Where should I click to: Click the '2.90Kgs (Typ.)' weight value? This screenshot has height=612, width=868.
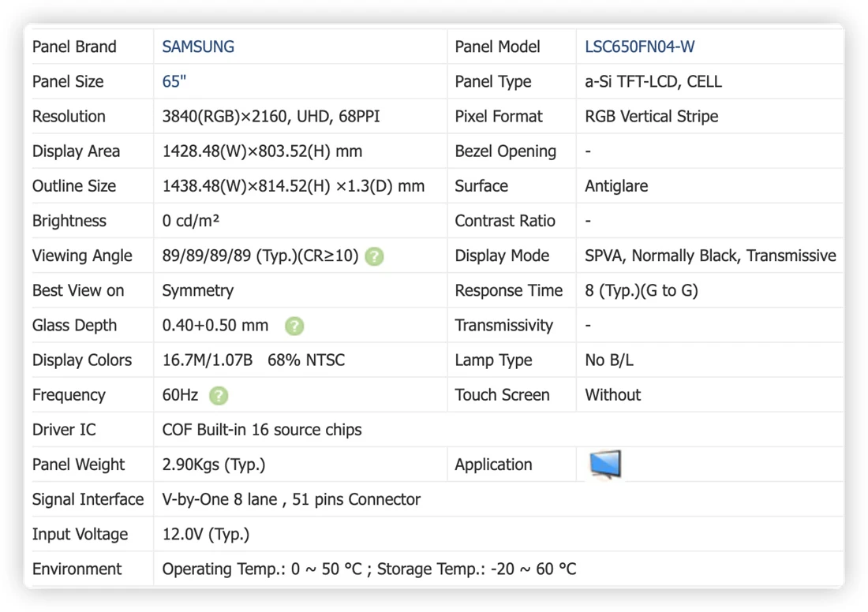(214, 465)
